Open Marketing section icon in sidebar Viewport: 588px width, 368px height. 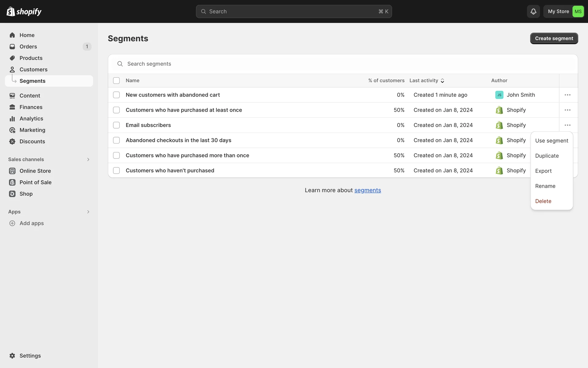[12, 130]
